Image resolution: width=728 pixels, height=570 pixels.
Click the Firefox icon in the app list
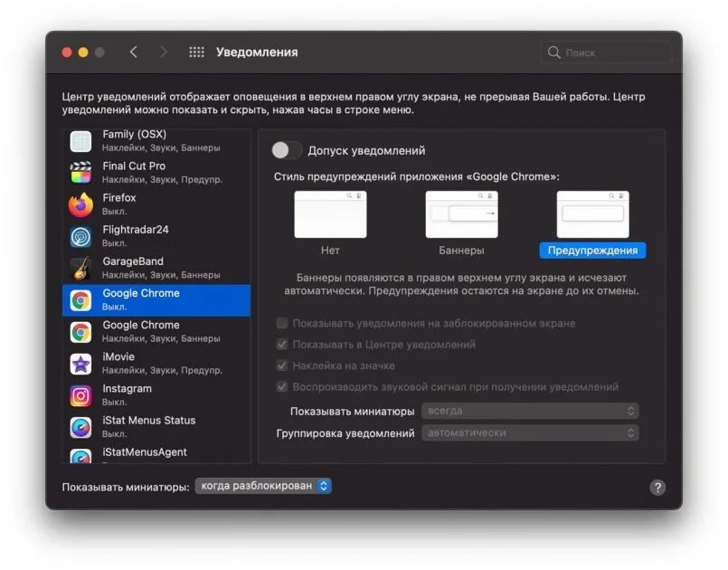click(x=80, y=204)
